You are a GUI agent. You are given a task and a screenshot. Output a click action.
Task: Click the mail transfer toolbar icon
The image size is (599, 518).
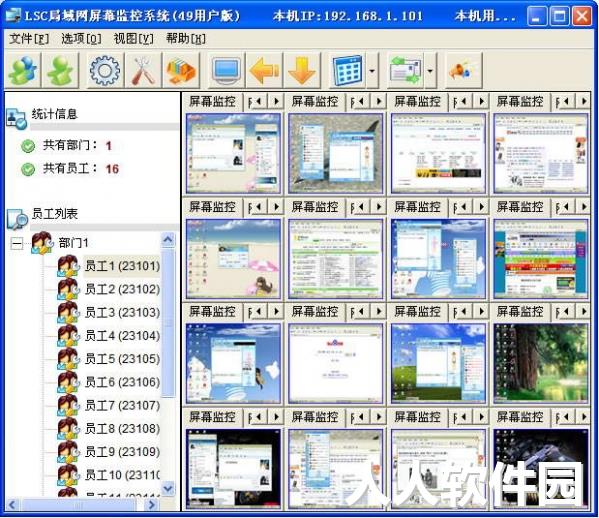tap(406, 70)
